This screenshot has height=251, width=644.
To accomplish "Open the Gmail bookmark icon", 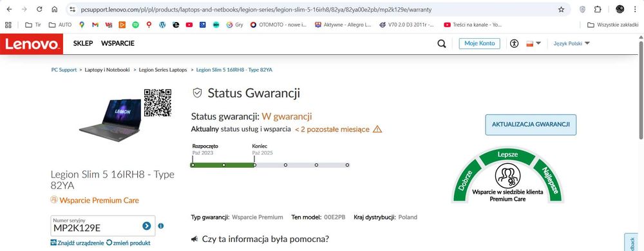I will [95, 25].
